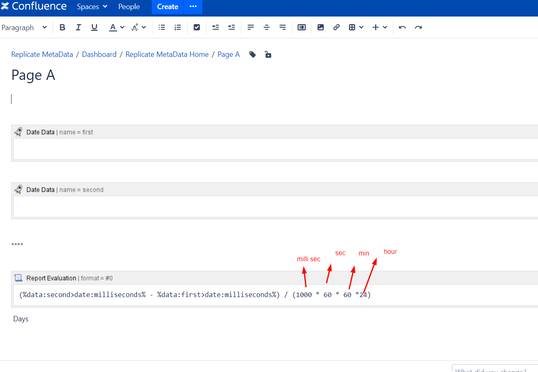Open the page layout tool

[302, 27]
